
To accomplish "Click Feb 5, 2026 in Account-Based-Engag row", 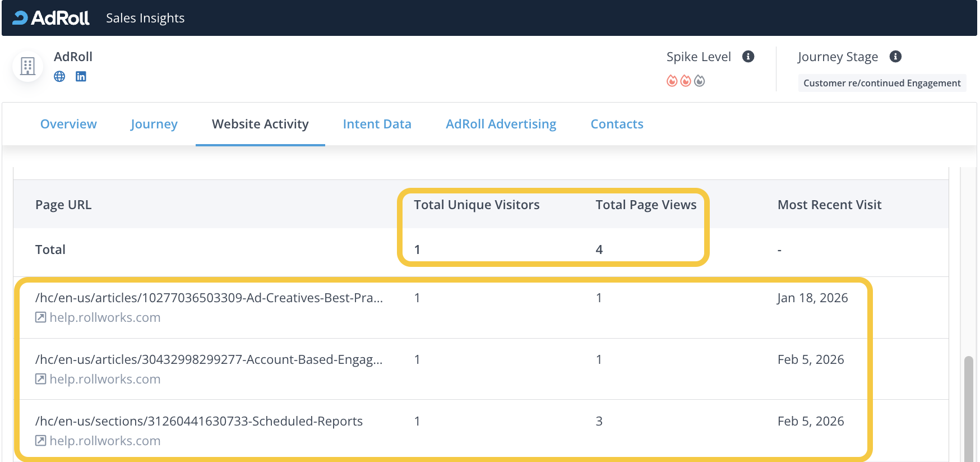I will pos(811,359).
